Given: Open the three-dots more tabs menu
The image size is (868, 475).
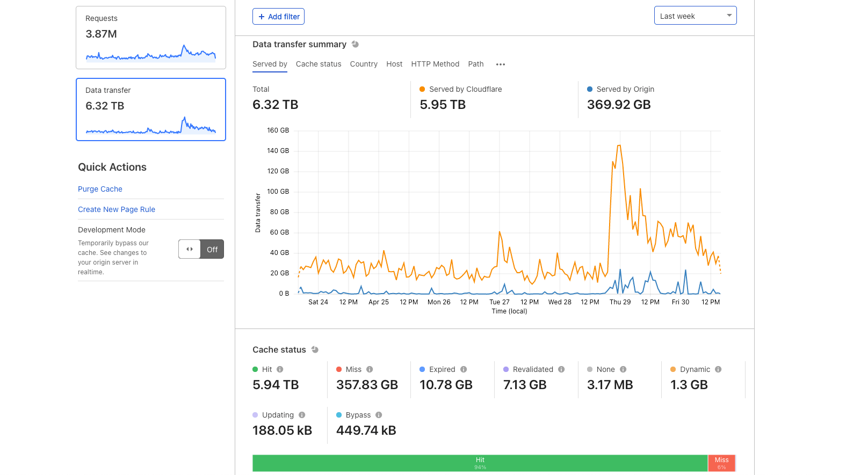Looking at the screenshot, I should [501, 64].
